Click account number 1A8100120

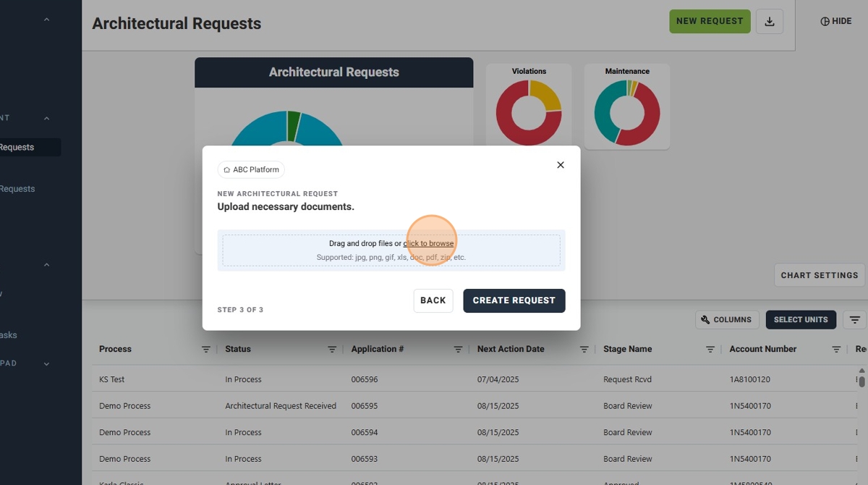coord(749,379)
